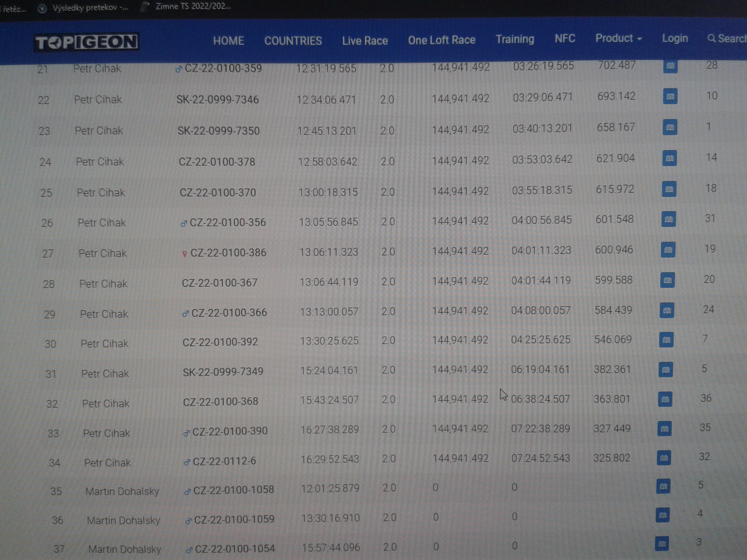Click rank number 29
747x560 pixels.
(50, 314)
